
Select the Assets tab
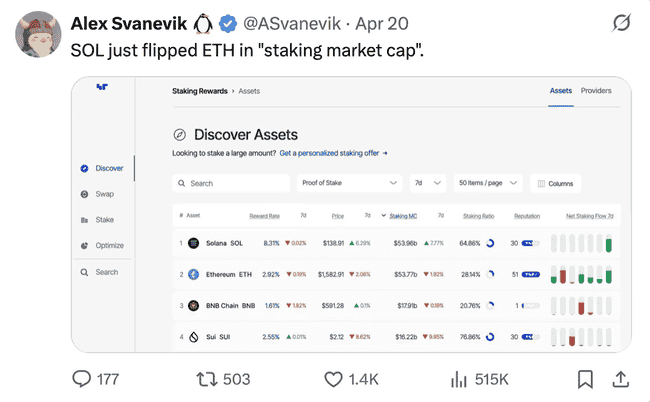click(561, 91)
